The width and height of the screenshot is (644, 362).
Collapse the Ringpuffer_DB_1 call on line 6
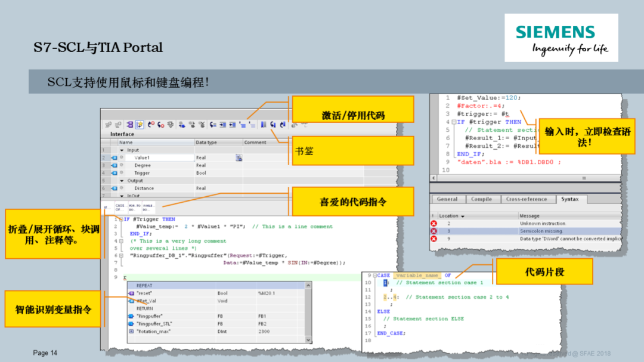pos(120,255)
